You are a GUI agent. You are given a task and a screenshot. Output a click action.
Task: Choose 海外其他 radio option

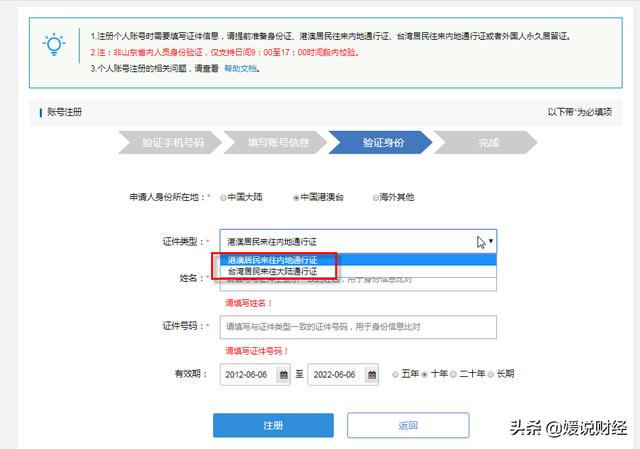[376, 198]
